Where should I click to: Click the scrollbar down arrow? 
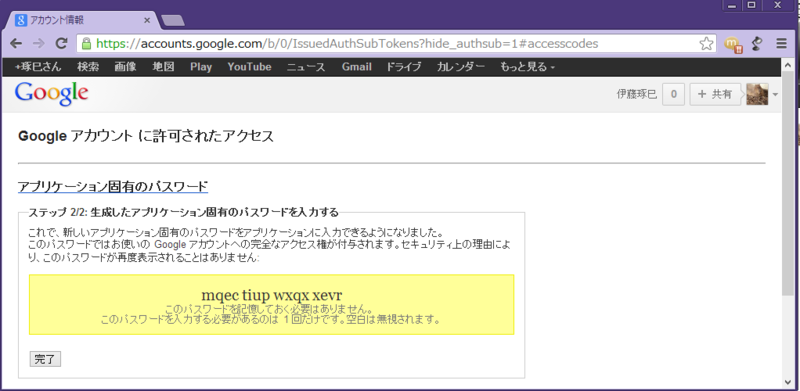tap(788, 382)
